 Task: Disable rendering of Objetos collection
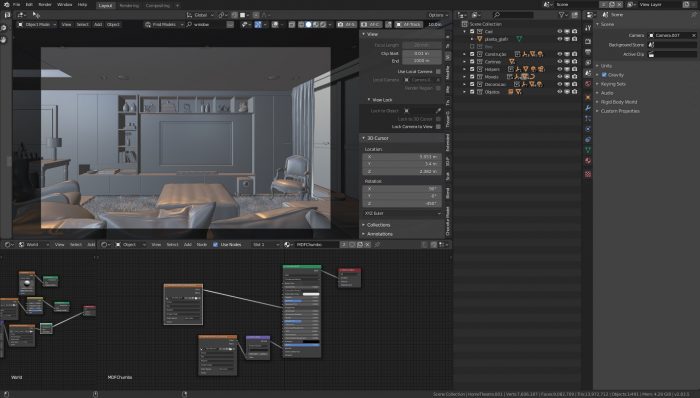[575, 91]
